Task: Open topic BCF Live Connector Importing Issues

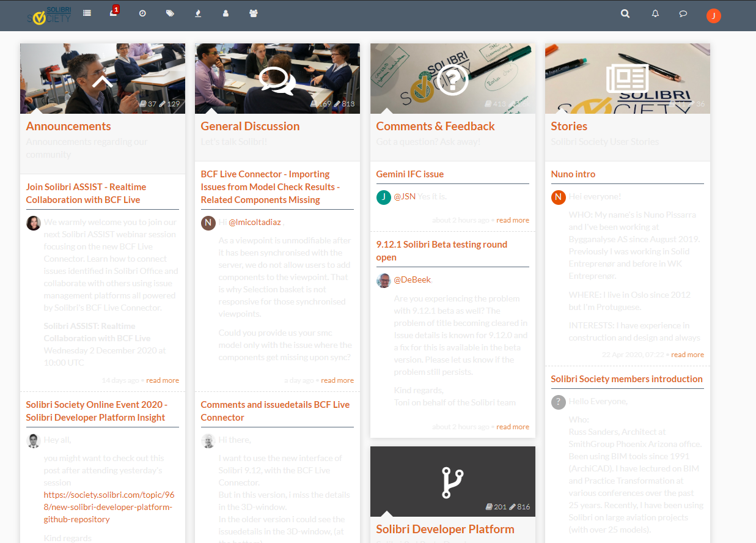Action: click(270, 187)
